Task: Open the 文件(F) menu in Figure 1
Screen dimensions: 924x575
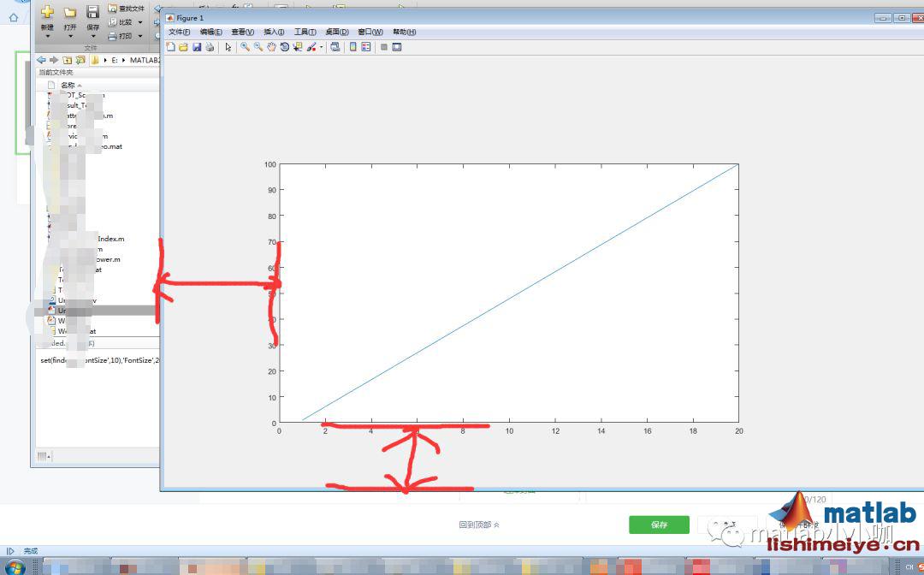Action: point(179,32)
